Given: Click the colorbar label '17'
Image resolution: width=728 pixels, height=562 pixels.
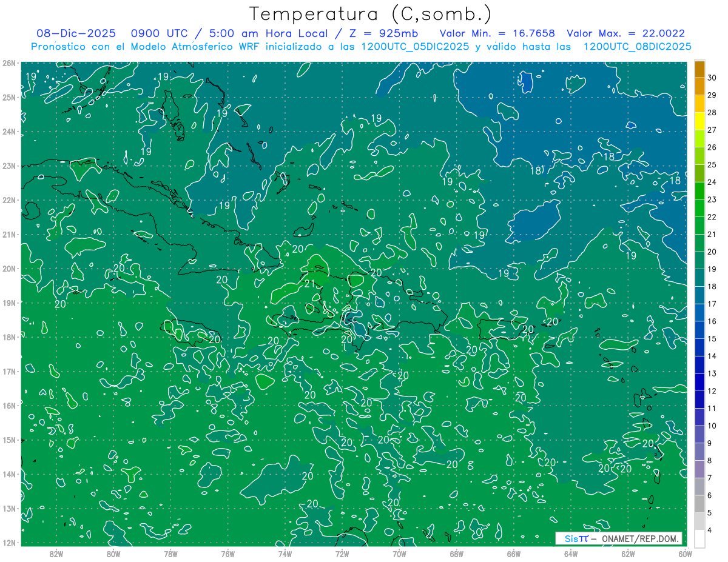Looking at the screenshot, I should pos(712,304).
